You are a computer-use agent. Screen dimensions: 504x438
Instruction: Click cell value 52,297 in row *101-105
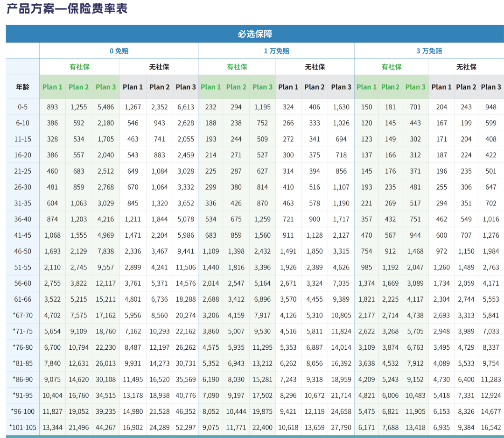pos(186,428)
